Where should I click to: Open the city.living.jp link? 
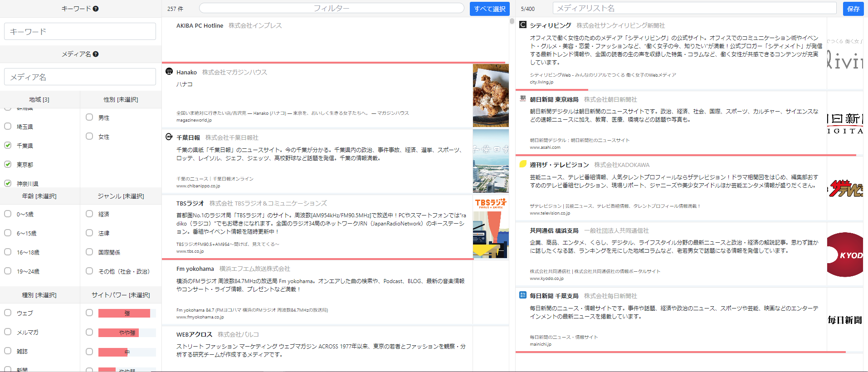coord(541,82)
